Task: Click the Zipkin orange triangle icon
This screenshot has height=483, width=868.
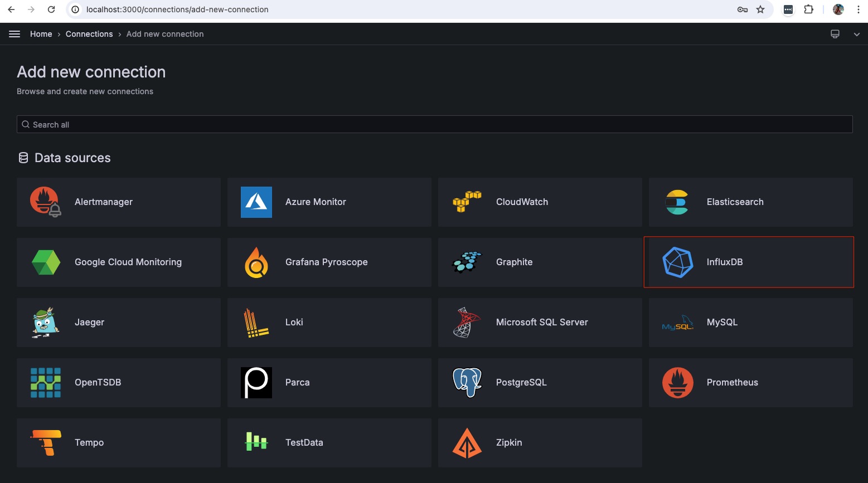Action: point(467,443)
